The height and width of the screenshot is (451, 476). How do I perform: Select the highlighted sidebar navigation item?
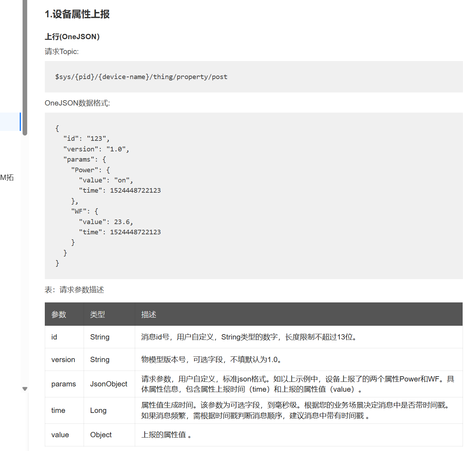click(x=10, y=122)
